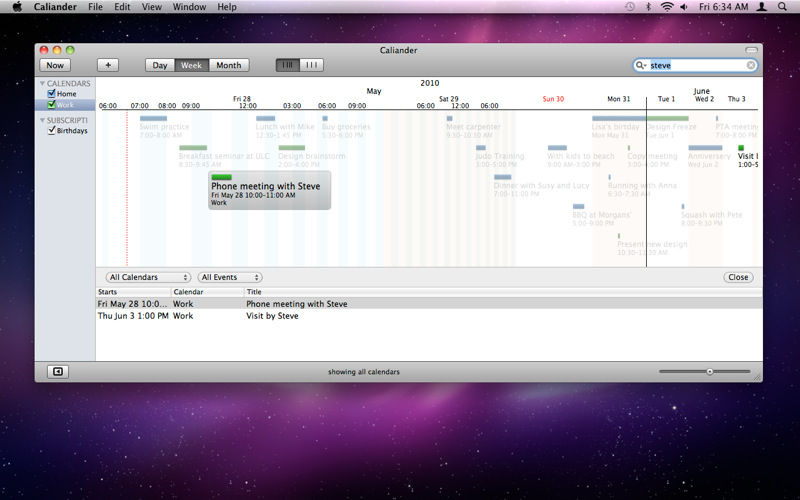The image size is (800, 500).
Task: Open the All Calendars filter dropdown
Action: tap(148, 277)
